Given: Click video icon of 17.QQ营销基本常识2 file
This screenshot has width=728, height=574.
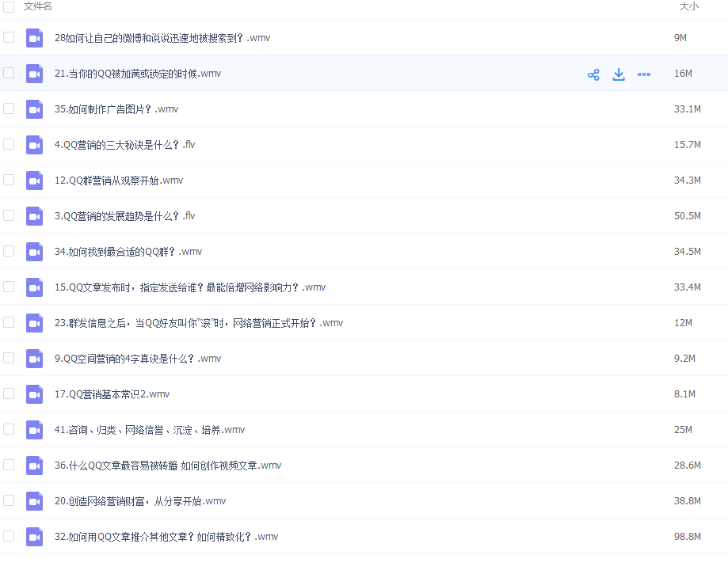Looking at the screenshot, I should 34,394.
